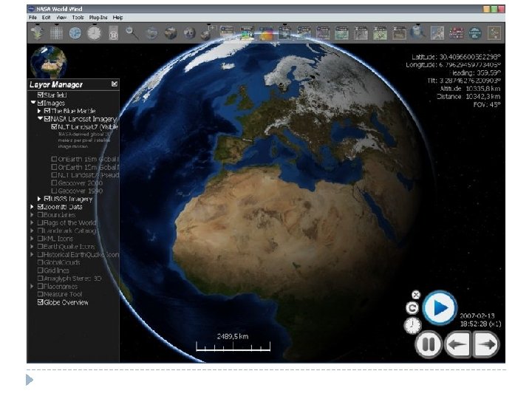Image resolution: width=532 pixels, height=399 pixels.
Task: Enable the Geocover 1990 checkbox
Action: coord(54,191)
